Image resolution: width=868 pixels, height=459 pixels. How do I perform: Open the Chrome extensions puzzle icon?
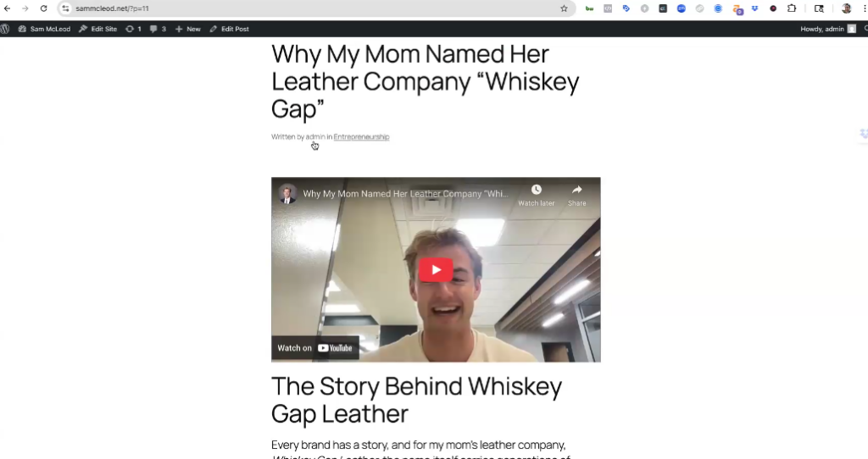pos(792,8)
